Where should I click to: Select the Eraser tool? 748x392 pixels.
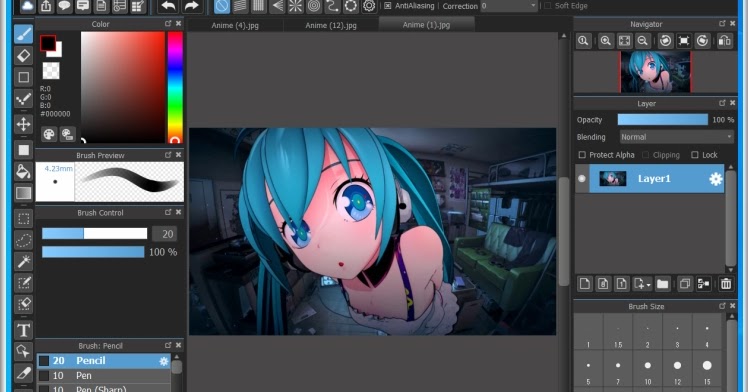point(23,56)
